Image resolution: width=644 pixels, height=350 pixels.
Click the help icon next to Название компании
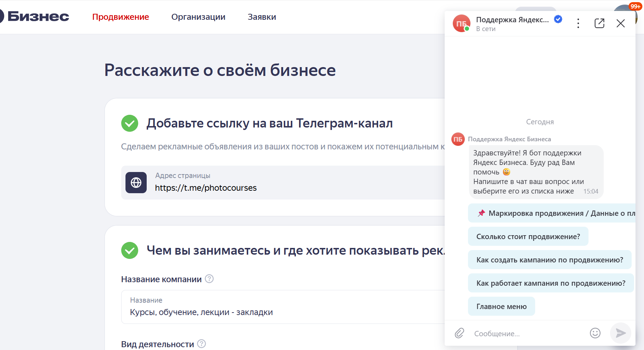pos(209,279)
